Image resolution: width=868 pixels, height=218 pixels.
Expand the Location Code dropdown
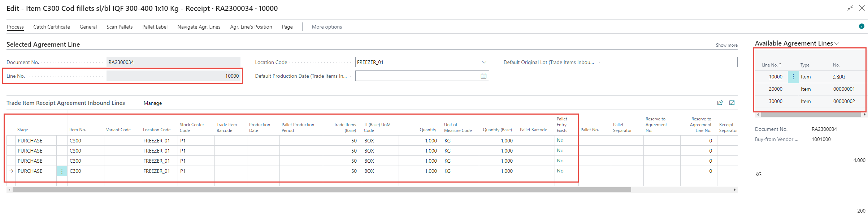[484, 62]
